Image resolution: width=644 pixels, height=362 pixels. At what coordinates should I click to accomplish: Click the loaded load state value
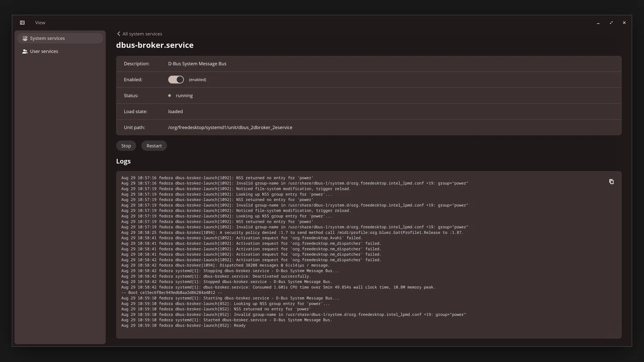[x=175, y=111]
